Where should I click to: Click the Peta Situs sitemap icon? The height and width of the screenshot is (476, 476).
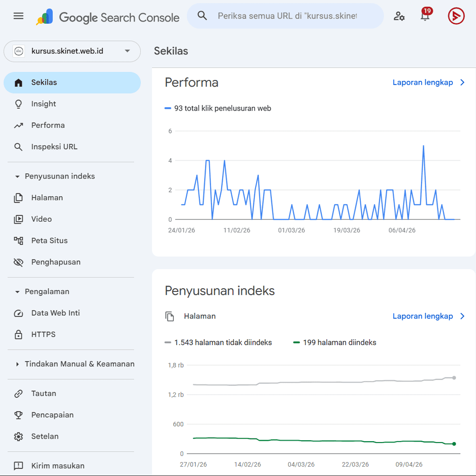(x=19, y=241)
